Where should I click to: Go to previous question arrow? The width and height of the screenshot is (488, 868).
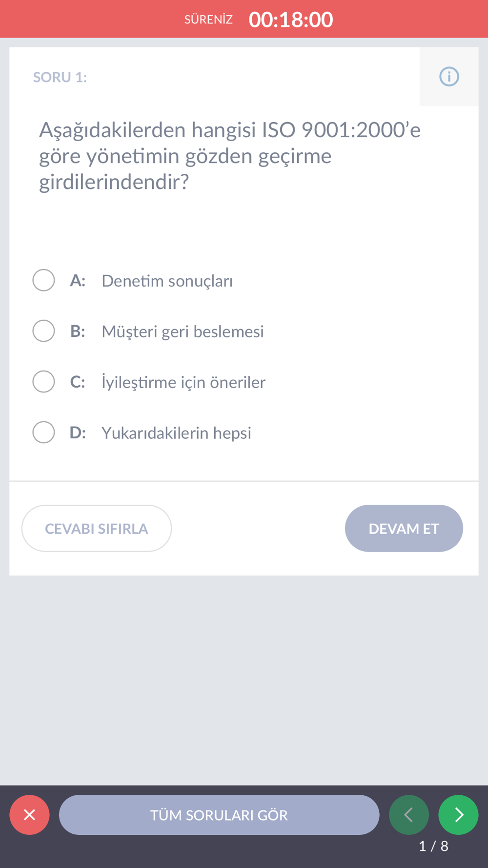409,815
